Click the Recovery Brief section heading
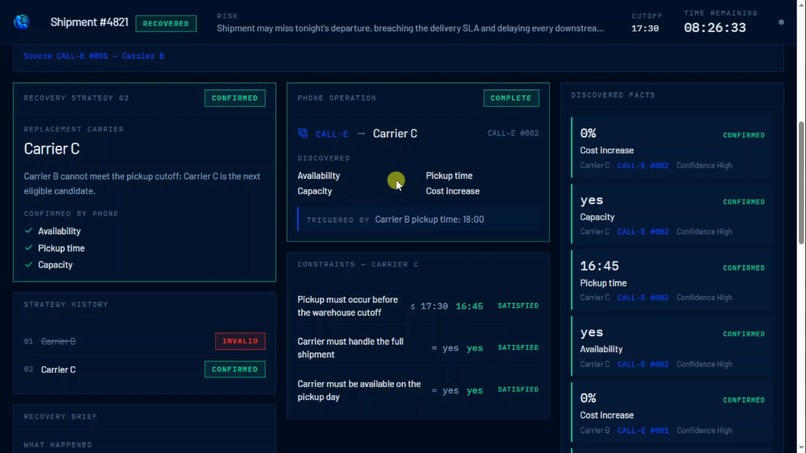The width and height of the screenshot is (806, 453). point(60,416)
